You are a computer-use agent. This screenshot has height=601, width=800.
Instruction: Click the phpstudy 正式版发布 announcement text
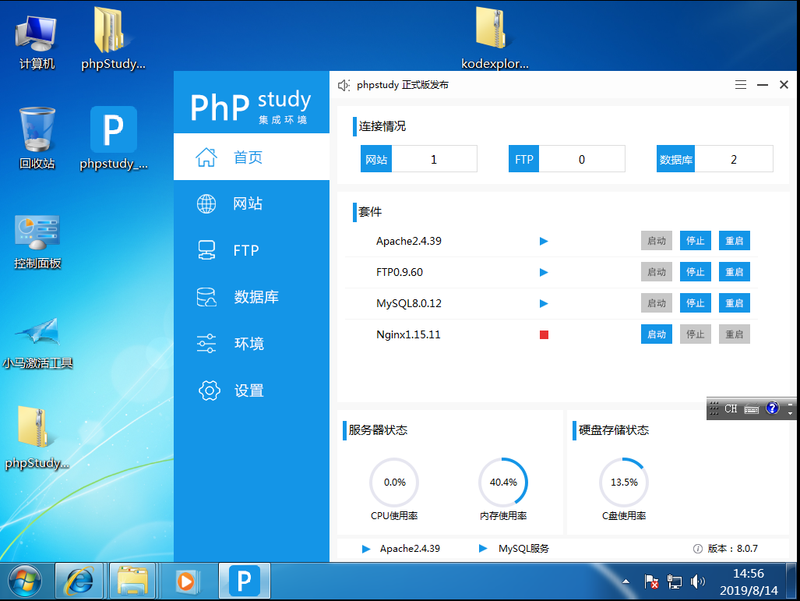coord(403,85)
